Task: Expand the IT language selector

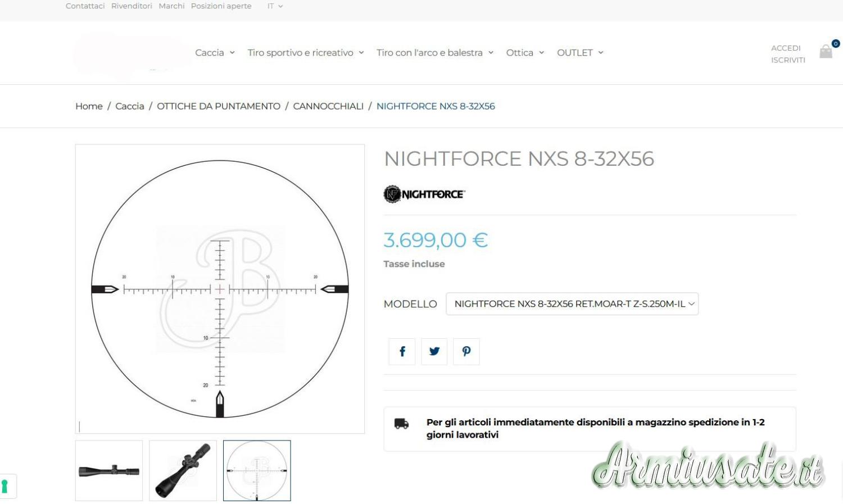Action: pos(275,6)
